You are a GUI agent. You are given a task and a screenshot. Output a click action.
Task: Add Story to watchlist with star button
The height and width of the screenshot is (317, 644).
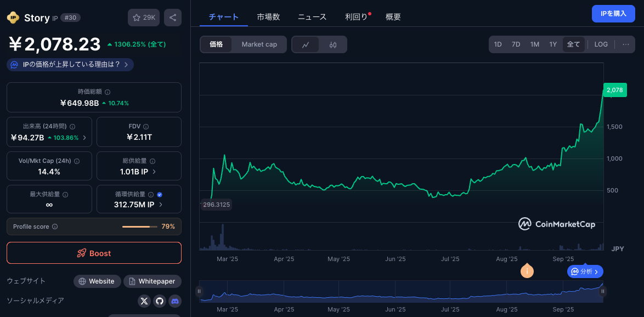(x=144, y=18)
